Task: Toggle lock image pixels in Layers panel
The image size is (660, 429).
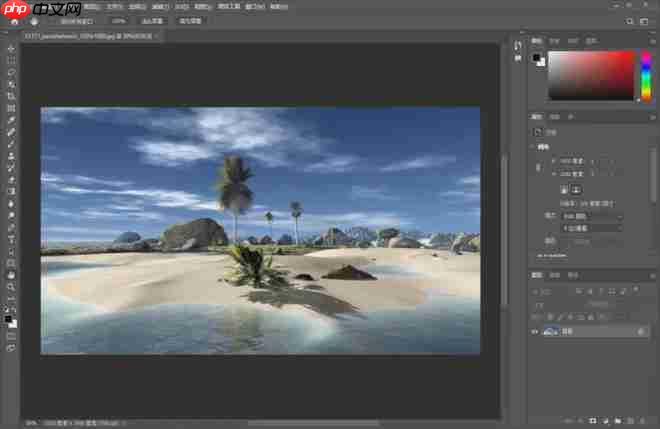Action: (560, 317)
